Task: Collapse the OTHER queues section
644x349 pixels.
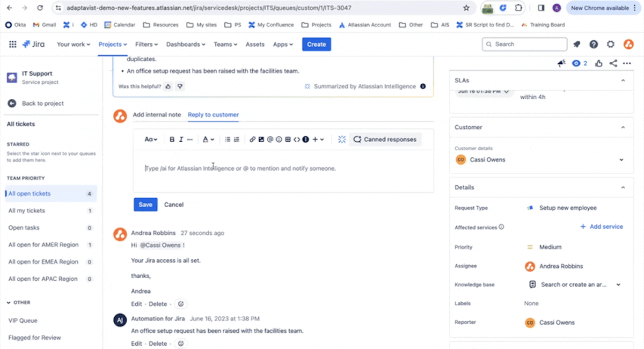Action: (9, 303)
